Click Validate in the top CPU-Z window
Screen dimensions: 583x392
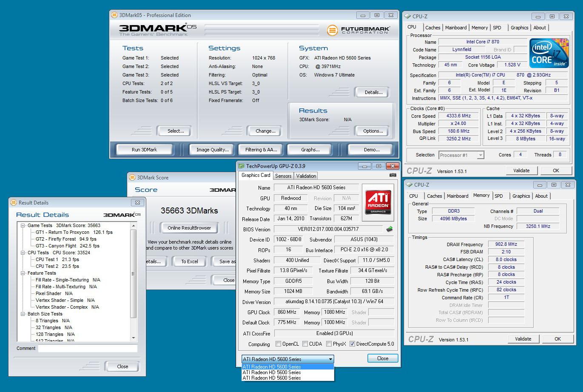[521, 170]
